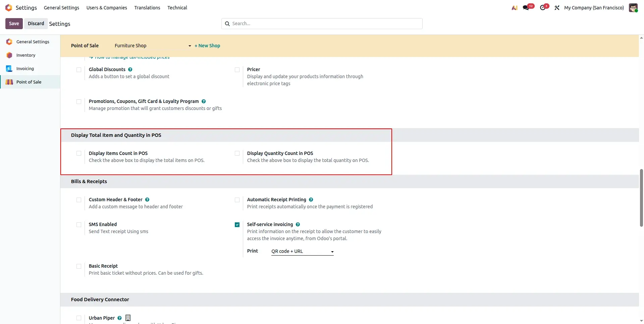Screen dimensions: 644x324
Task: Open help icon next to Custom Header & Footer
Action: 147,200
